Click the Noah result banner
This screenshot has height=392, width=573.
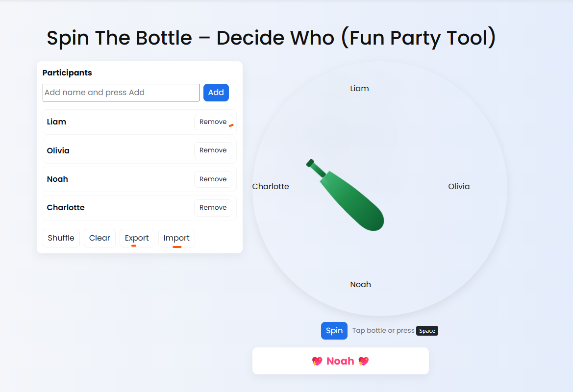[x=340, y=361]
